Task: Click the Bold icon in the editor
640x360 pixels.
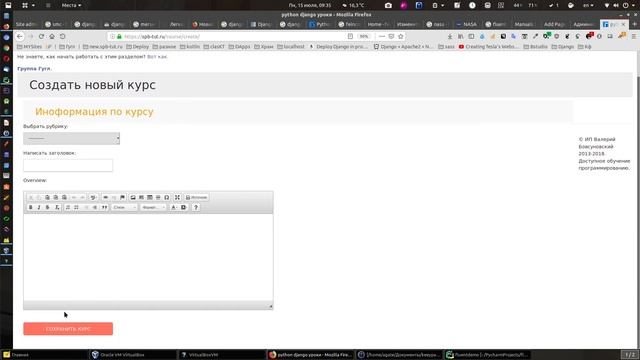Action: click(31, 207)
